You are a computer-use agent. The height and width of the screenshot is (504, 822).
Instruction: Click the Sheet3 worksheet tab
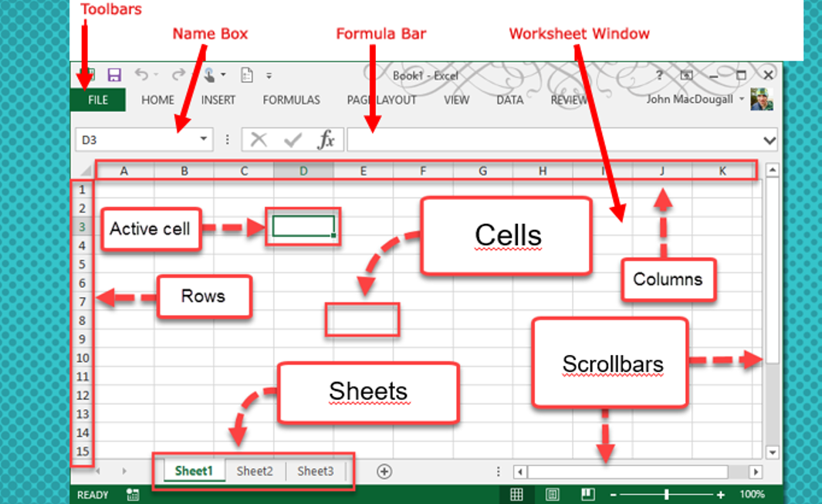(316, 471)
